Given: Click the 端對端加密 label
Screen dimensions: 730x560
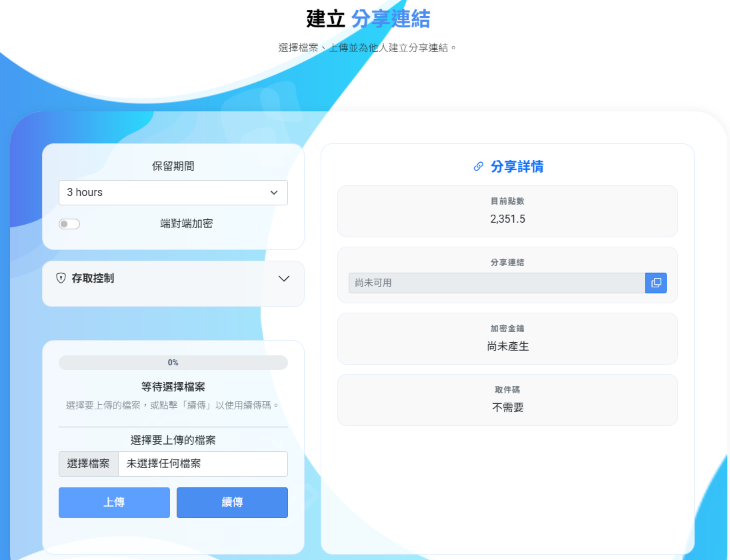Looking at the screenshot, I should [x=186, y=224].
